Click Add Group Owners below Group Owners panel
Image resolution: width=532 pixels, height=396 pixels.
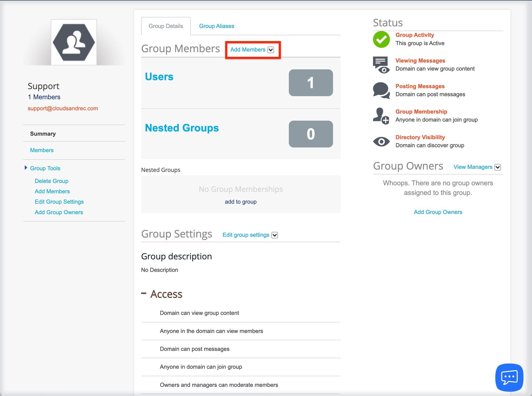coord(438,212)
